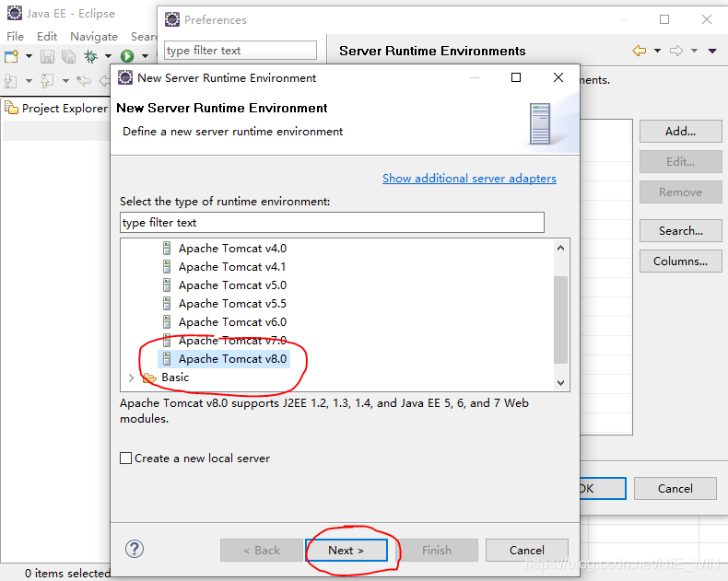The image size is (728, 581).
Task: Click the Last Edit Location icon
Action: pos(84,81)
